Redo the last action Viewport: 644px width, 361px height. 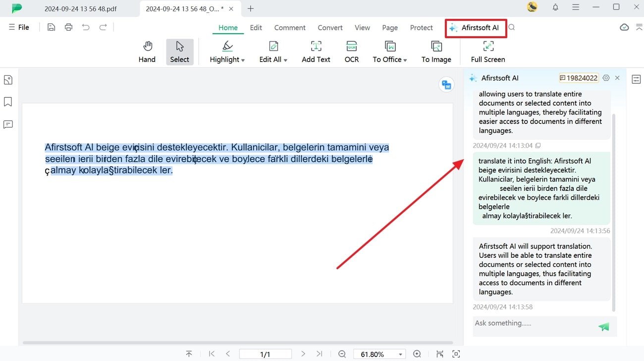pyautogui.click(x=103, y=27)
